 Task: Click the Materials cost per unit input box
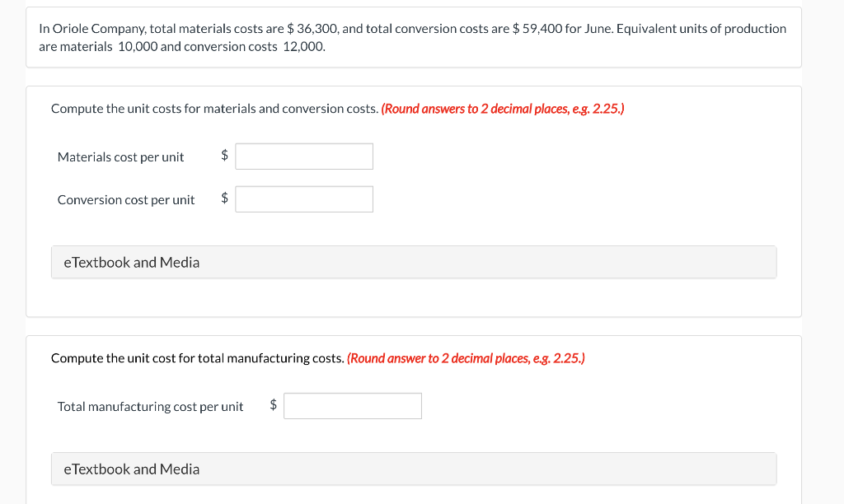[303, 156]
